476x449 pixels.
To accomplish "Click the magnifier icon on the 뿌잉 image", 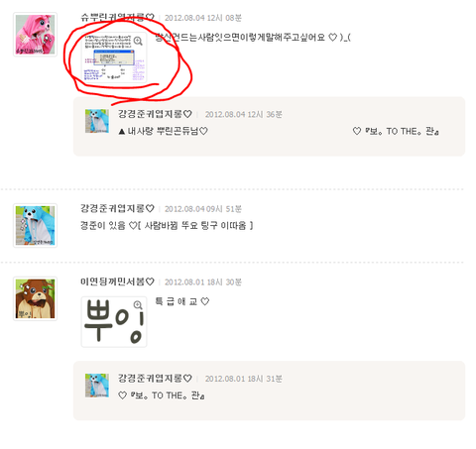I will click(x=138, y=304).
